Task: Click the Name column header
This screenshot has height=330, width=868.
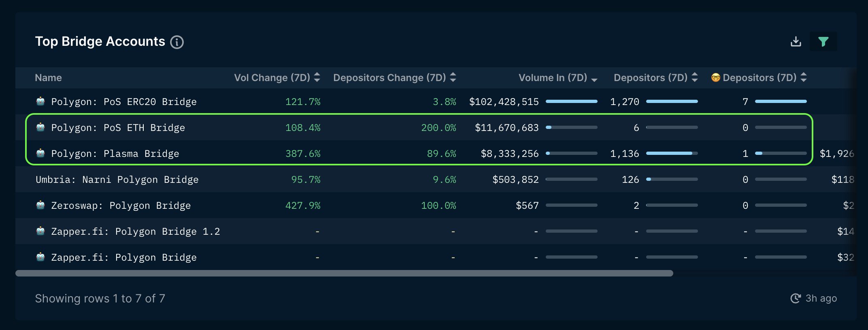Action: pyautogui.click(x=48, y=77)
